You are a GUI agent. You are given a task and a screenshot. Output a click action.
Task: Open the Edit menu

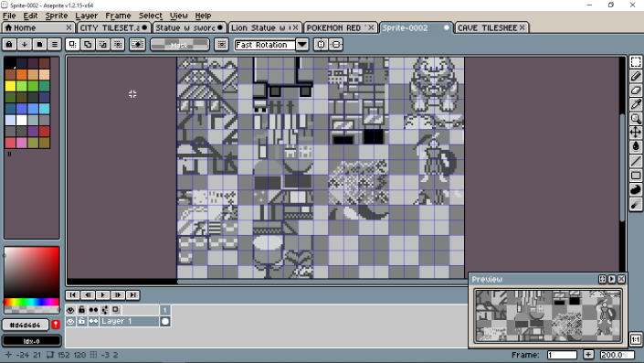[x=30, y=16]
